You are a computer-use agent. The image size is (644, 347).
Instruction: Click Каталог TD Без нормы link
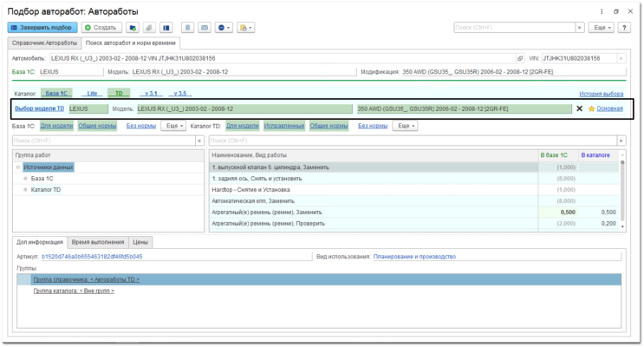click(373, 126)
